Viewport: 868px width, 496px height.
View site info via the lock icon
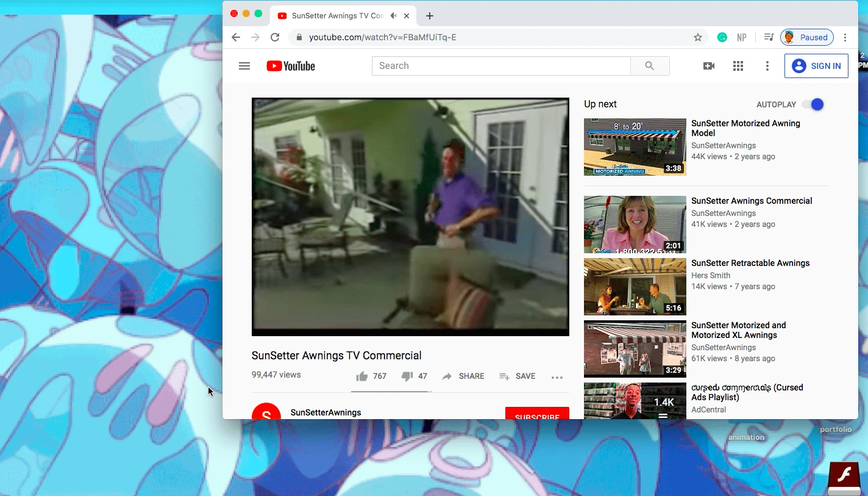point(299,37)
